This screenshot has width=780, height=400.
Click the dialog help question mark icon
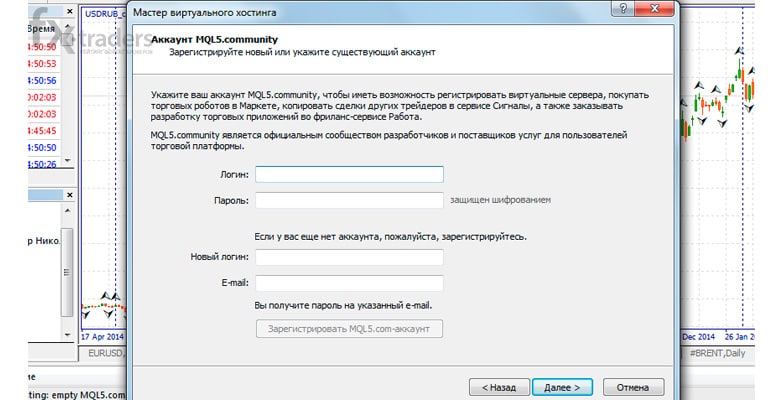pos(624,8)
